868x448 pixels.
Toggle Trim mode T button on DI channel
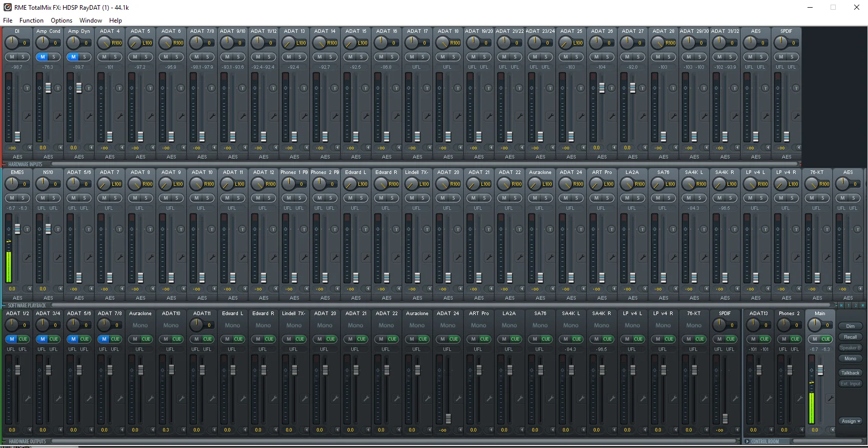click(x=27, y=88)
